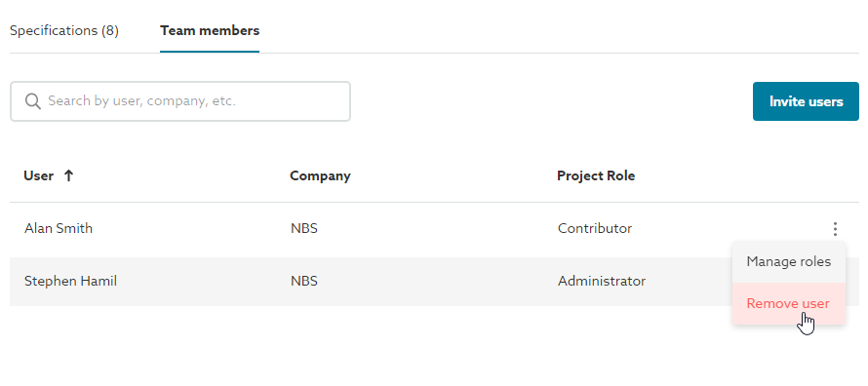Viewport: 868px width, 386px height.
Task: Click NBS company in Stephen Hamil's row
Action: point(304,281)
